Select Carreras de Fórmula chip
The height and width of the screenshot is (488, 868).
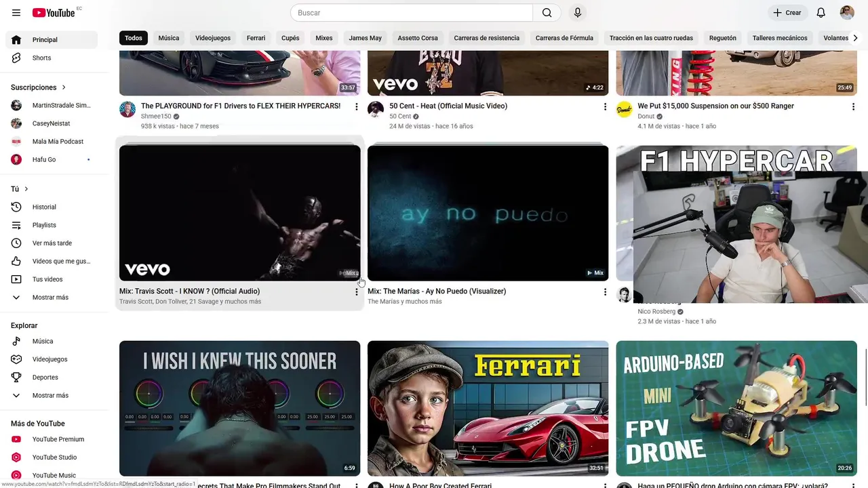564,38
